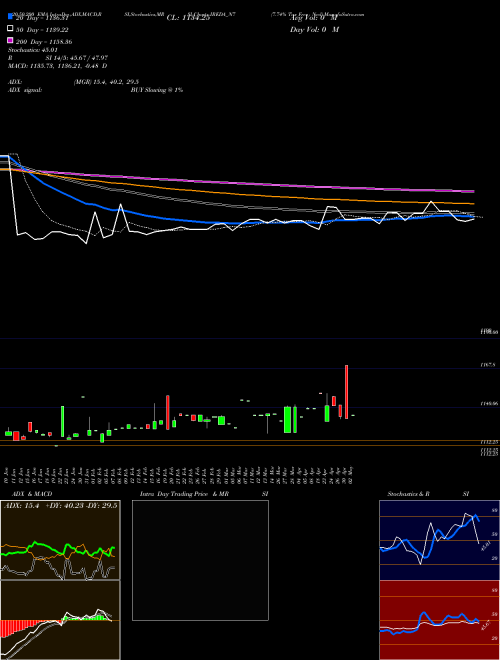The height and width of the screenshot is (660, 500).
Task: Click the MACD values readout line
Action: click(57, 66)
